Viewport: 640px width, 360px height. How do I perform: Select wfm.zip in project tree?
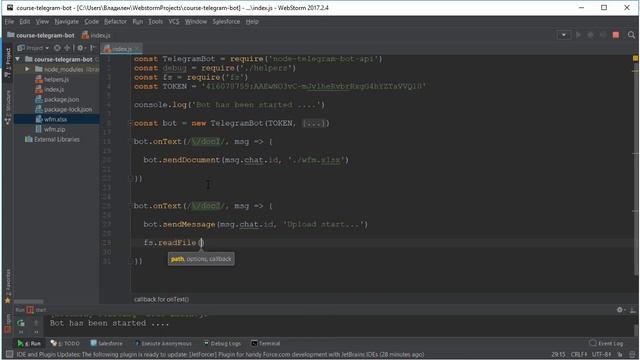point(51,129)
